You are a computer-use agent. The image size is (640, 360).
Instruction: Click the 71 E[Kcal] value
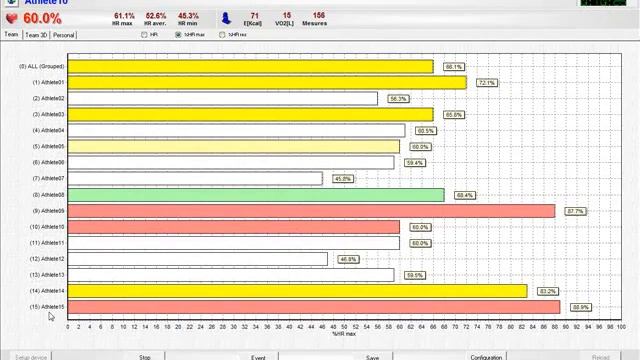coord(255,16)
